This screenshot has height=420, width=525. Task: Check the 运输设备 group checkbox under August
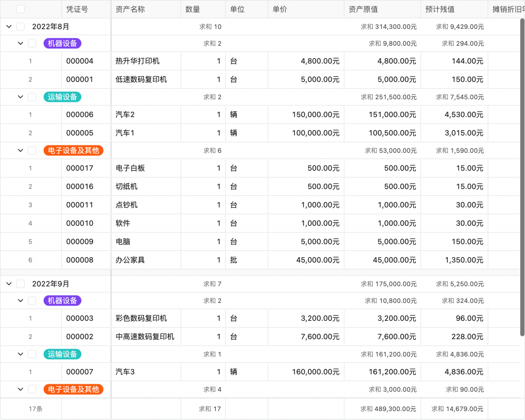(31, 97)
